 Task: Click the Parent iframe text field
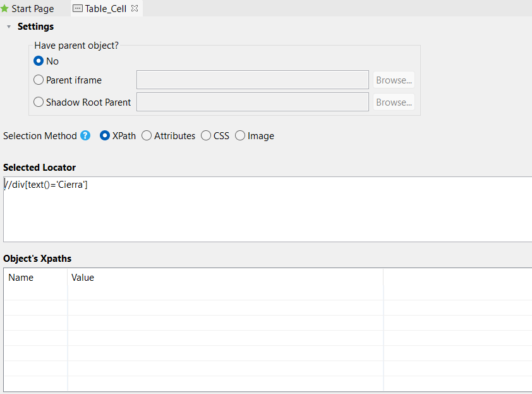point(252,80)
